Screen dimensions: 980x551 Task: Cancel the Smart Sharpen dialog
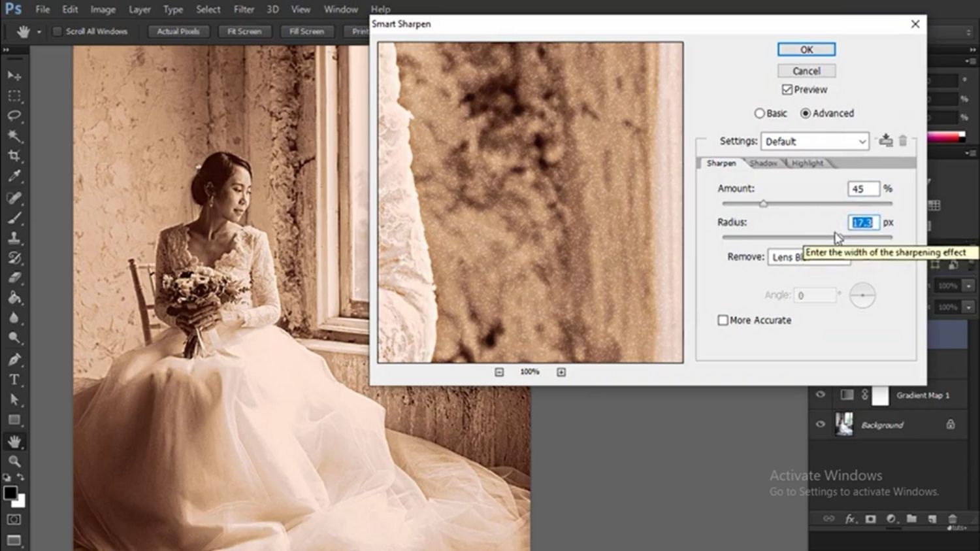[x=806, y=71]
